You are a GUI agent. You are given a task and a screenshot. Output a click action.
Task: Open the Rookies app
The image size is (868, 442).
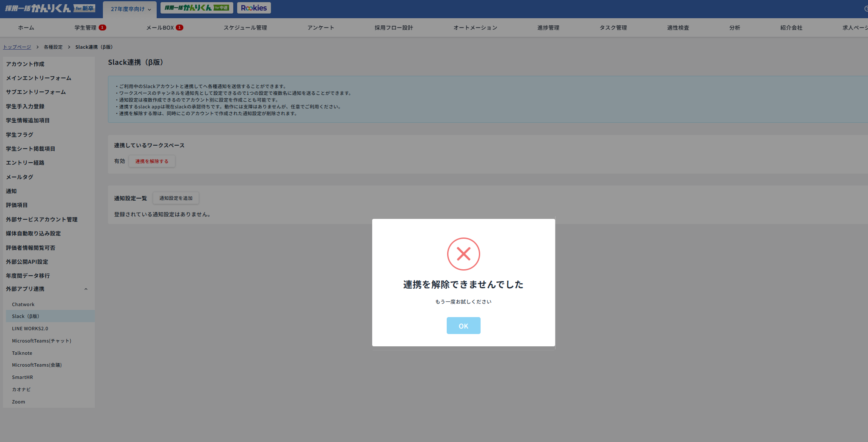pyautogui.click(x=254, y=8)
